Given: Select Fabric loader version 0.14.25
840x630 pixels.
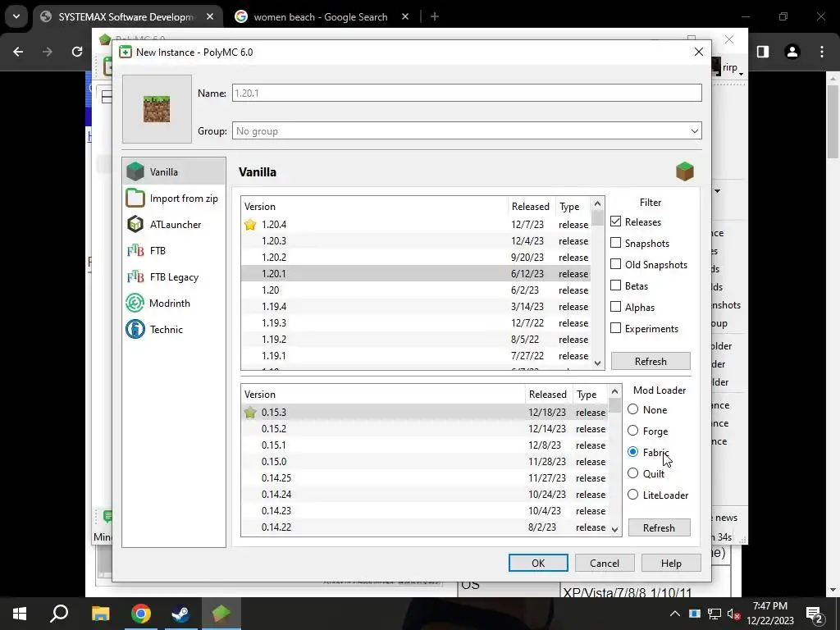Looking at the screenshot, I should tap(424, 478).
